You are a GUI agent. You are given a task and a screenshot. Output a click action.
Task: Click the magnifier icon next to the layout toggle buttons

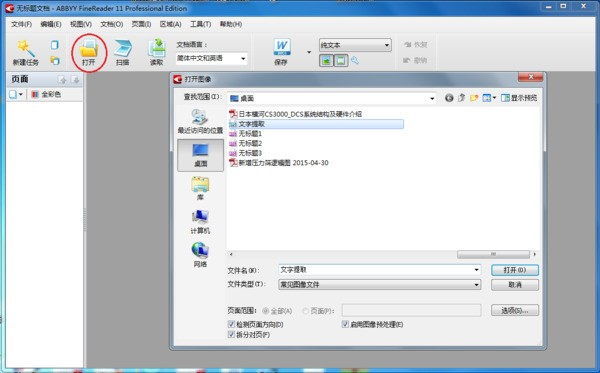click(x=355, y=60)
